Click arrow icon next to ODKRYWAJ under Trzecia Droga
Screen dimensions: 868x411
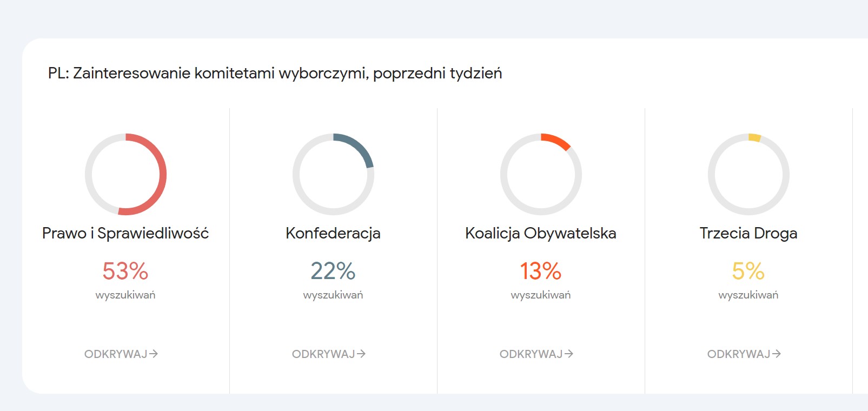pyautogui.click(x=777, y=354)
